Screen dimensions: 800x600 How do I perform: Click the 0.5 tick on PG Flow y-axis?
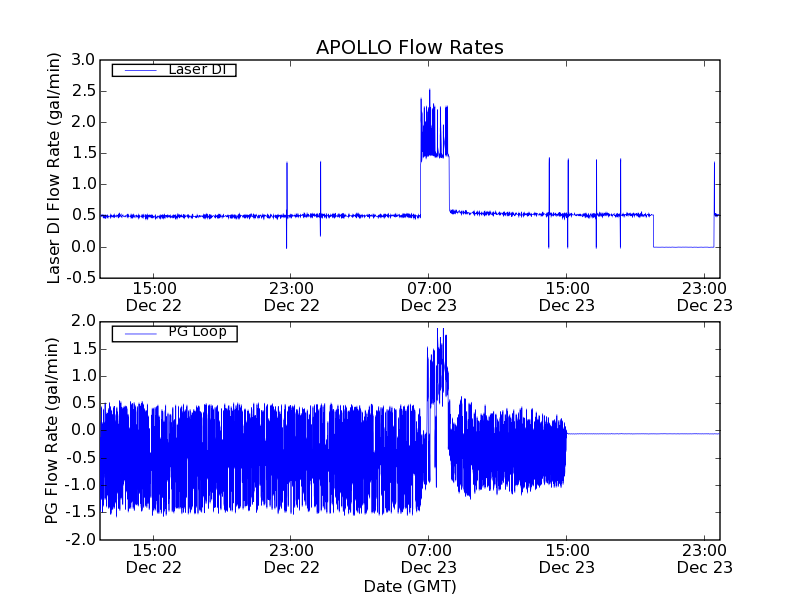(x=83, y=403)
